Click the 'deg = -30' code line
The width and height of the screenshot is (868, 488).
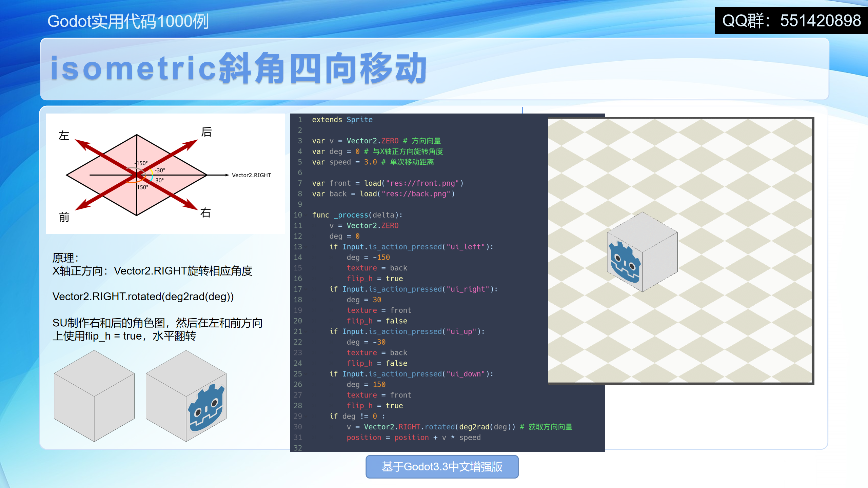click(x=366, y=342)
